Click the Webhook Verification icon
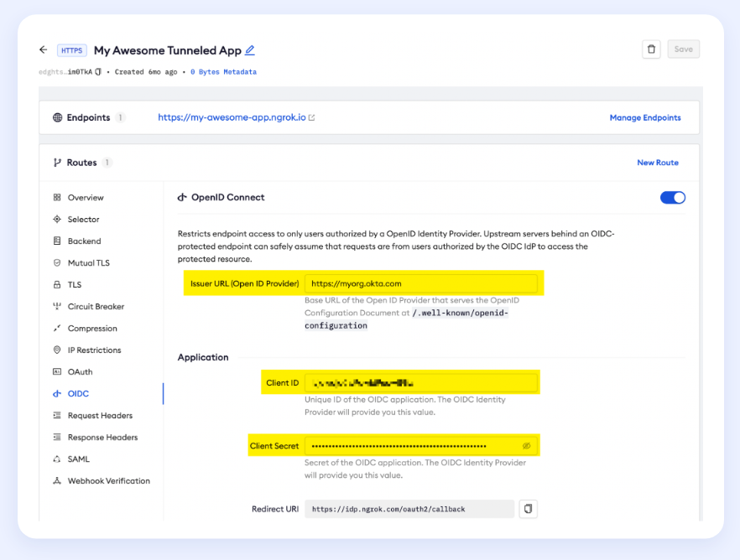This screenshot has width=740, height=560. point(57,481)
